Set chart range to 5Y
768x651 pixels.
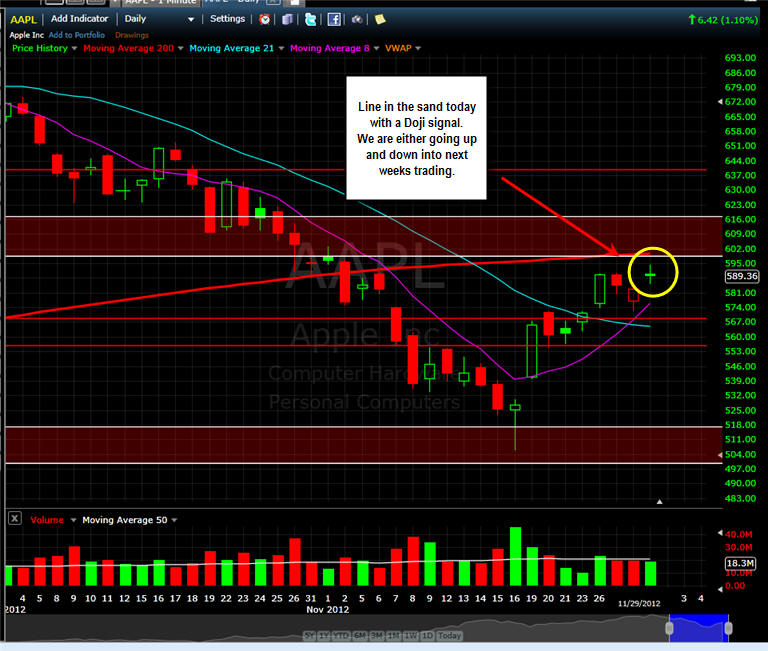310,635
